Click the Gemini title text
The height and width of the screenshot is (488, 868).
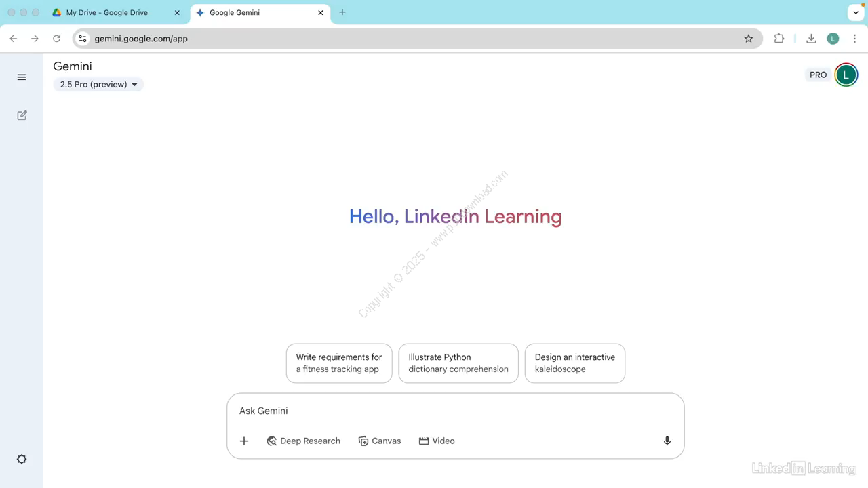click(x=73, y=66)
